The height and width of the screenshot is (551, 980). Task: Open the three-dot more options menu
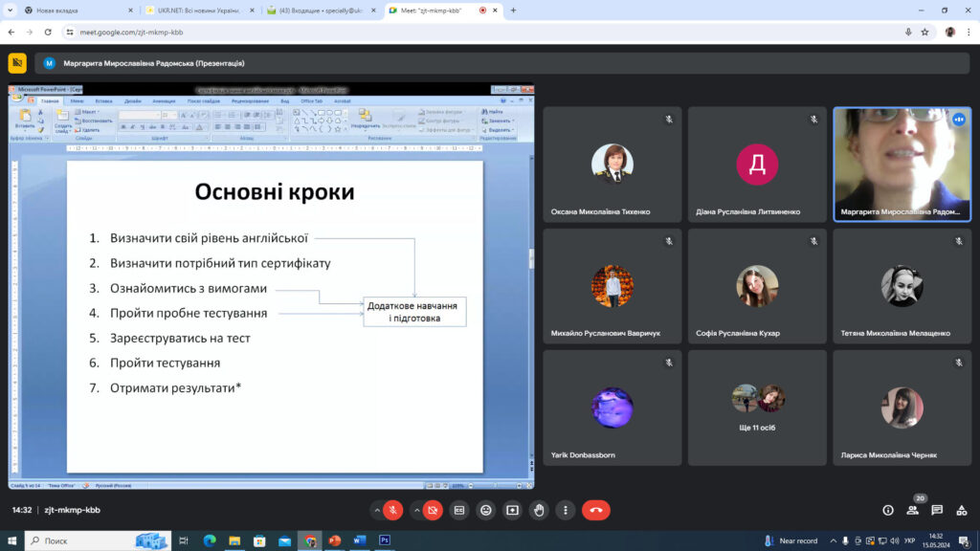566,511
